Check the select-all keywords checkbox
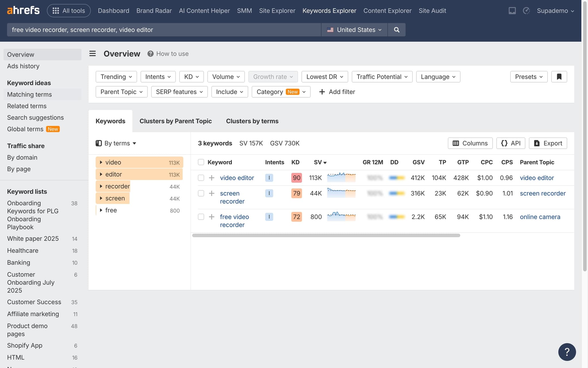Image resolution: width=588 pixels, height=368 pixels. 201,162
